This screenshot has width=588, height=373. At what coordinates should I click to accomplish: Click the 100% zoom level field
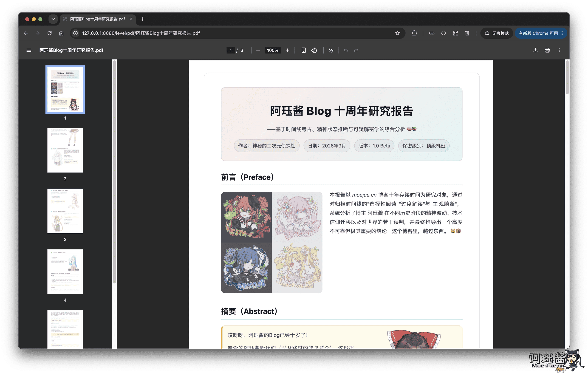point(272,50)
